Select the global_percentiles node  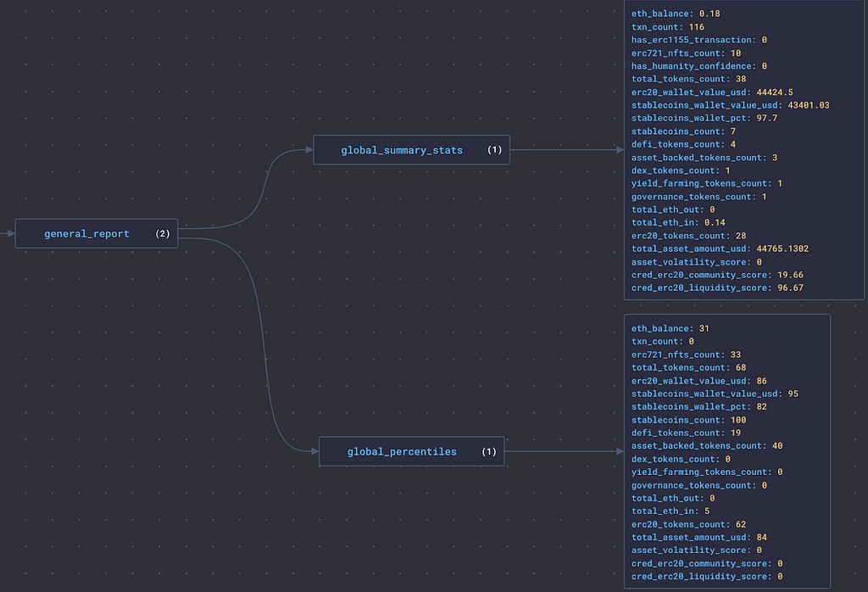(x=411, y=451)
